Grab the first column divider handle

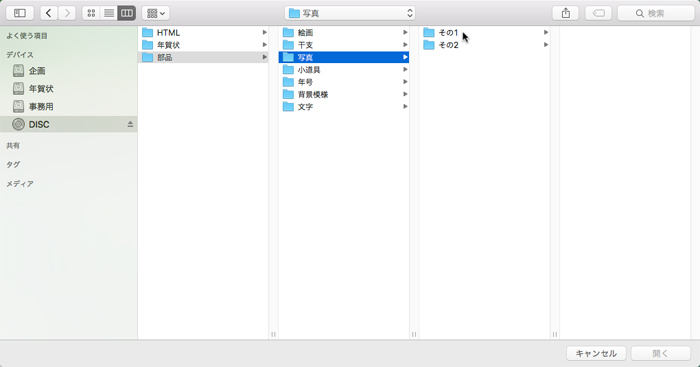273,334
